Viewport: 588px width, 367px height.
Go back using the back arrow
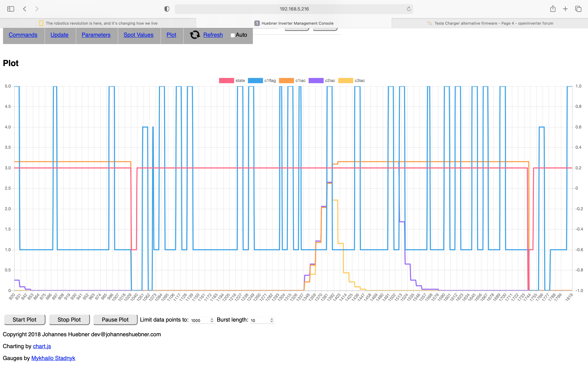[25, 9]
